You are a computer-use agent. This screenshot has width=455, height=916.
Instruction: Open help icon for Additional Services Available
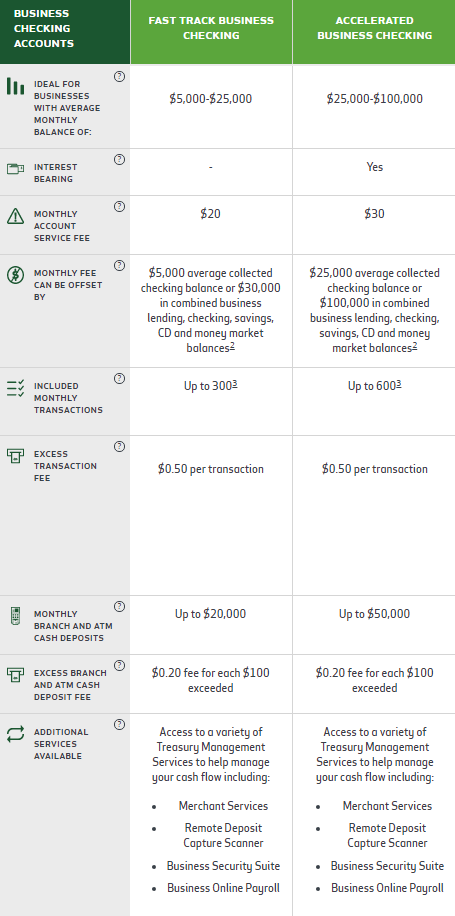coord(119,724)
